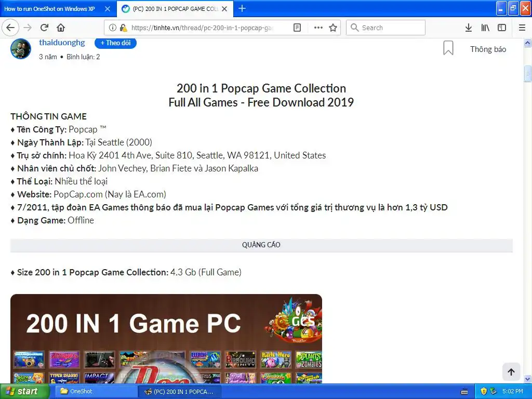Viewport: 532px width, 399px height.
Task: Click the network tray icon near clock
Action: (494, 391)
